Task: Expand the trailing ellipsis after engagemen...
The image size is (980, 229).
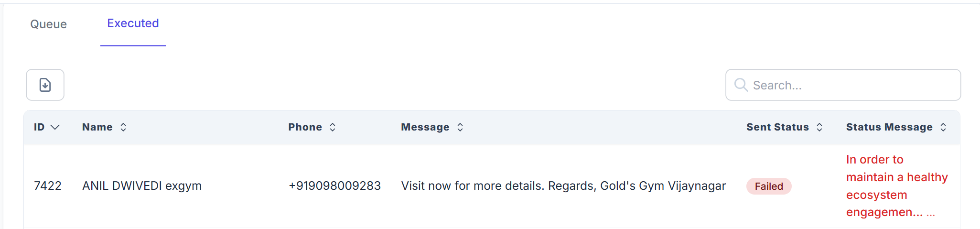Action: point(930,213)
